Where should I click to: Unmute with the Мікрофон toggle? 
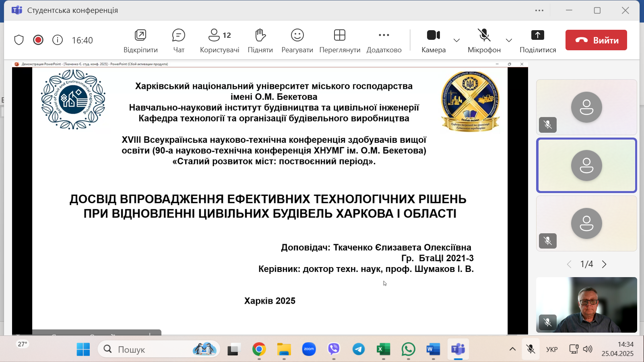tap(484, 41)
